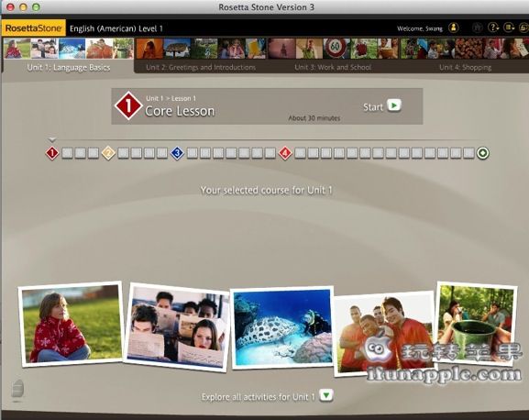
Task: Click the large red Lesson 1 diamond
Action: click(128, 105)
